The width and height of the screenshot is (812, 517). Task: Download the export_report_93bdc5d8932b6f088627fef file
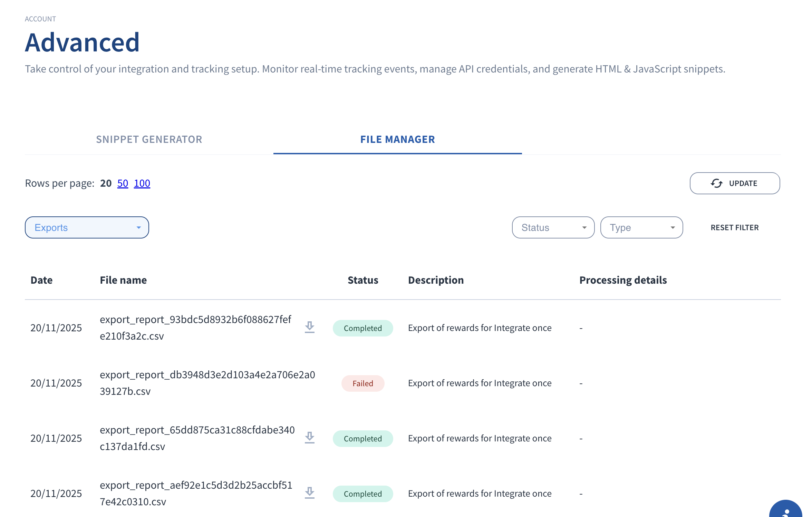[310, 327]
